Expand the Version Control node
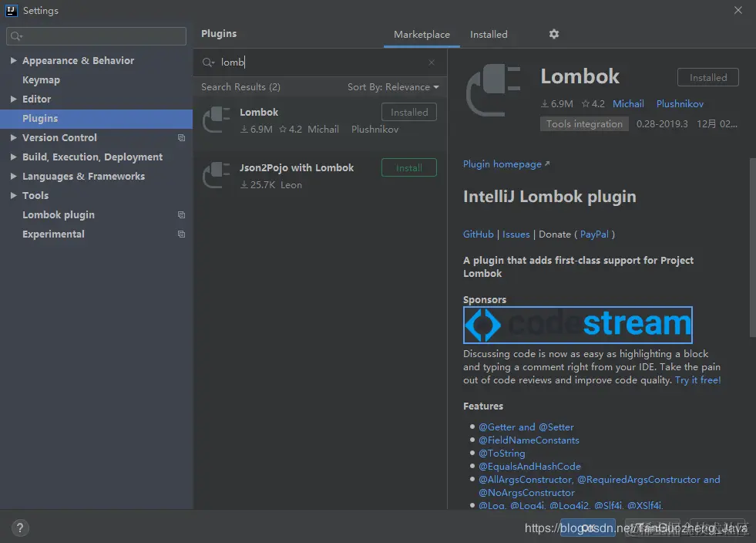Viewport: 756px width, 543px height. [x=14, y=137]
